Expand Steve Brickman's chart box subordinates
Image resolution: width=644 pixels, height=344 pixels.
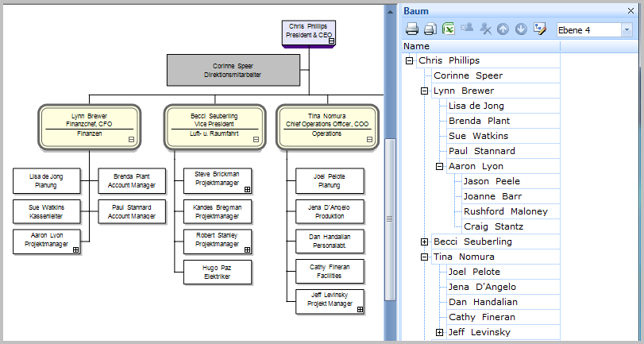pyautogui.click(x=247, y=189)
